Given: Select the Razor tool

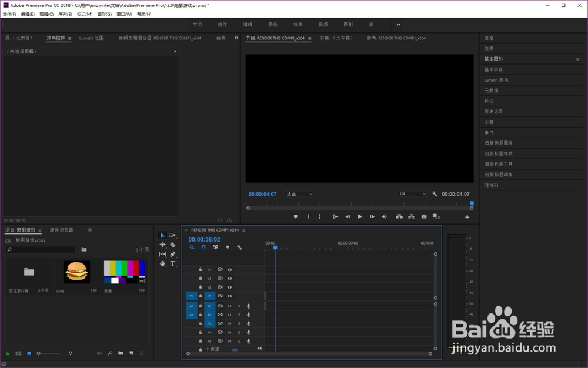Looking at the screenshot, I should [172, 245].
